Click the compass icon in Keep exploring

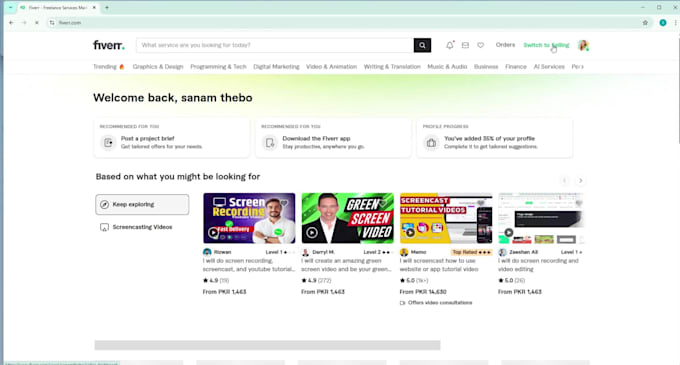[x=105, y=205]
